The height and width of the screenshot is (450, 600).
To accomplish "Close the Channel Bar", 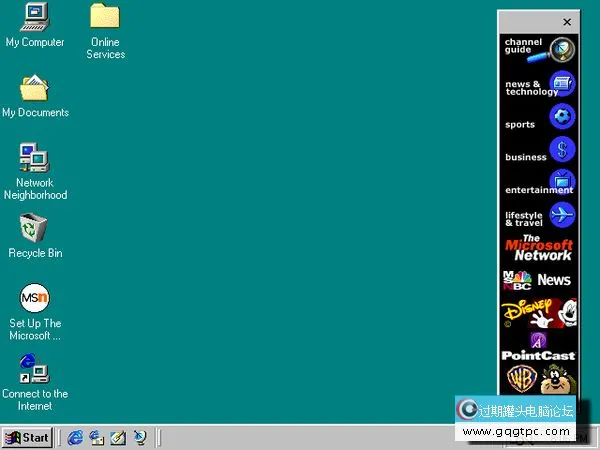I will 567,22.
